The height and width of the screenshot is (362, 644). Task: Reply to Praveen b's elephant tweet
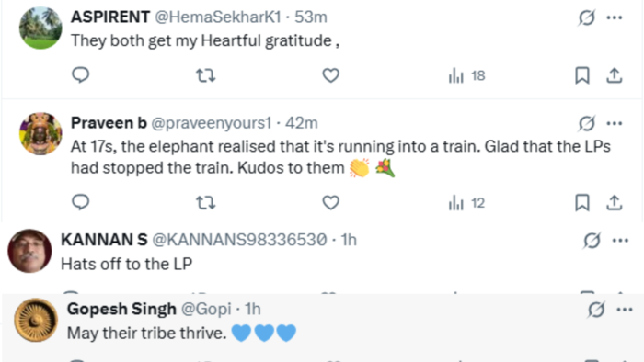(81, 202)
